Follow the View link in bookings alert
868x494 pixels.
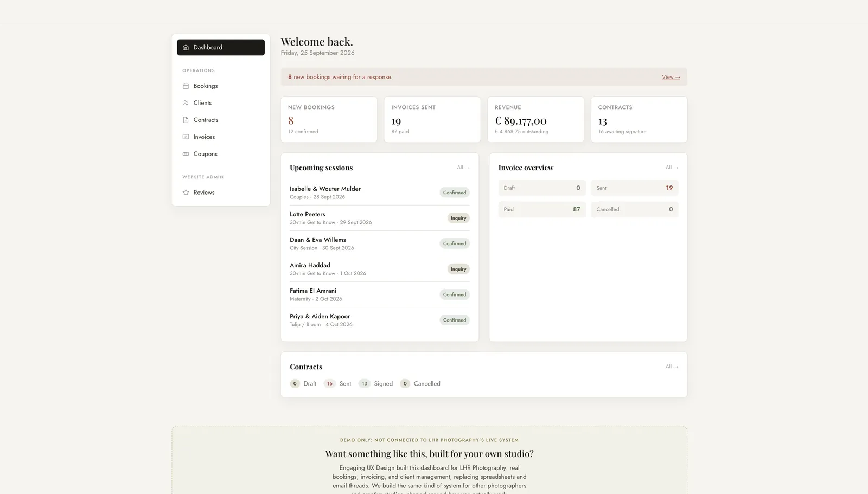tap(671, 77)
